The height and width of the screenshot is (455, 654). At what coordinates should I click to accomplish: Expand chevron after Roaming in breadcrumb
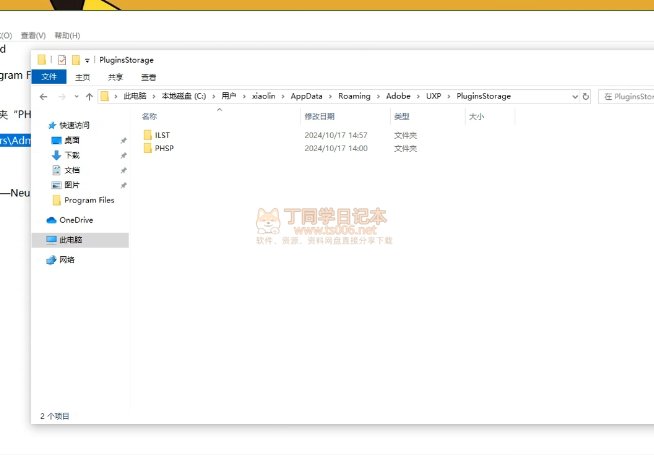pyautogui.click(x=378, y=96)
